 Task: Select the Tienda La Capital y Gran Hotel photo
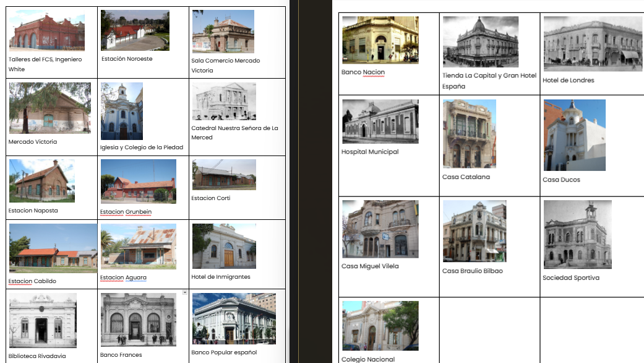pos(481,42)
